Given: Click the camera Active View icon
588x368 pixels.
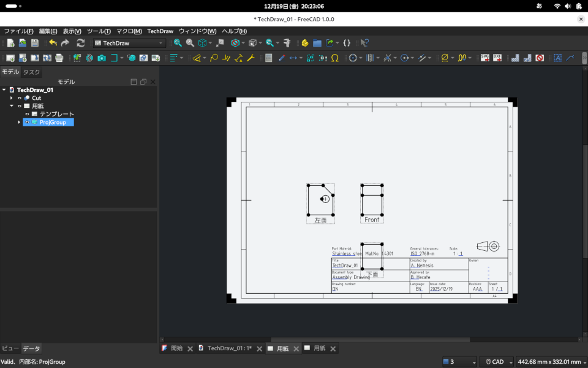Looking at the screenshot, I should 102,58.
